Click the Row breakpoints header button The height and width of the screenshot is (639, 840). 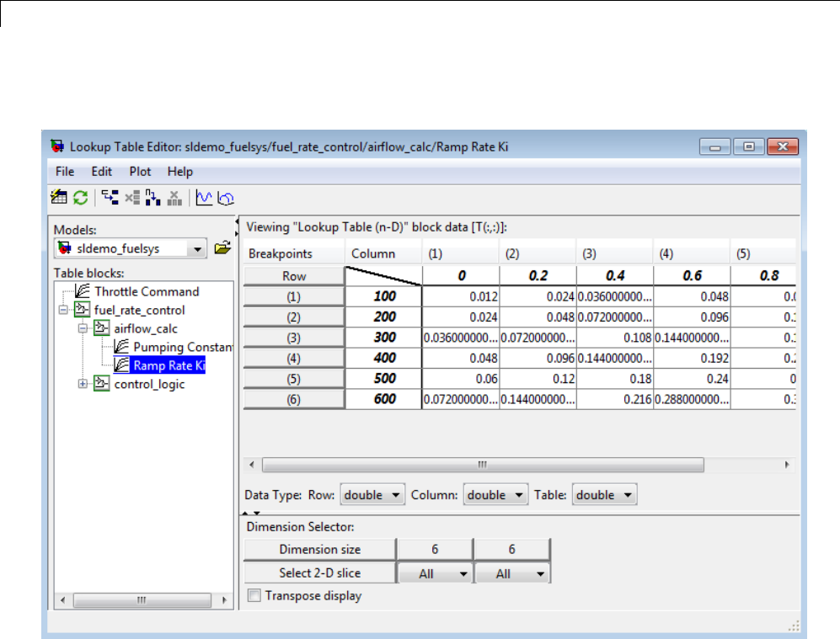click(x=294, y=276)
